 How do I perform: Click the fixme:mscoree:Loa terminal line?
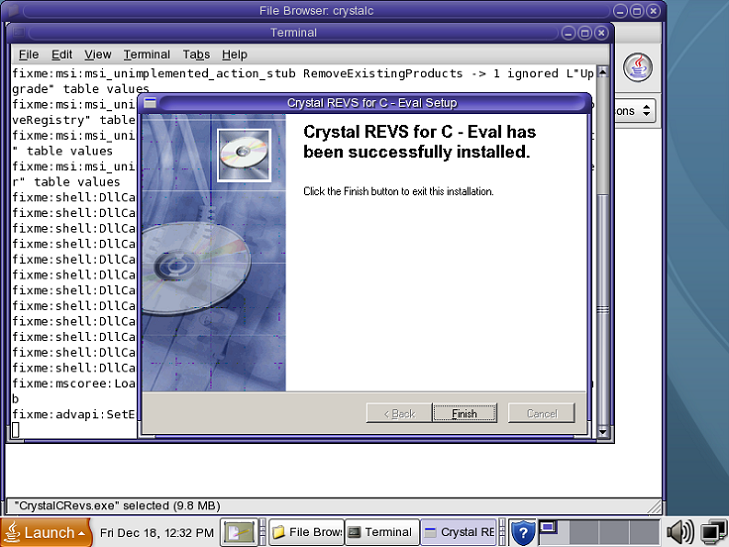pyautogui.click(x=73, y=383)
